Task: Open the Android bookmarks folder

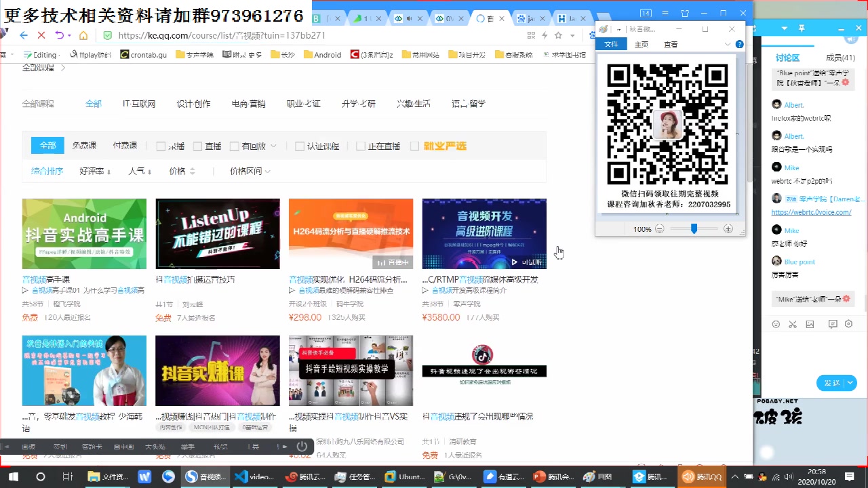Action: (323, 55)
